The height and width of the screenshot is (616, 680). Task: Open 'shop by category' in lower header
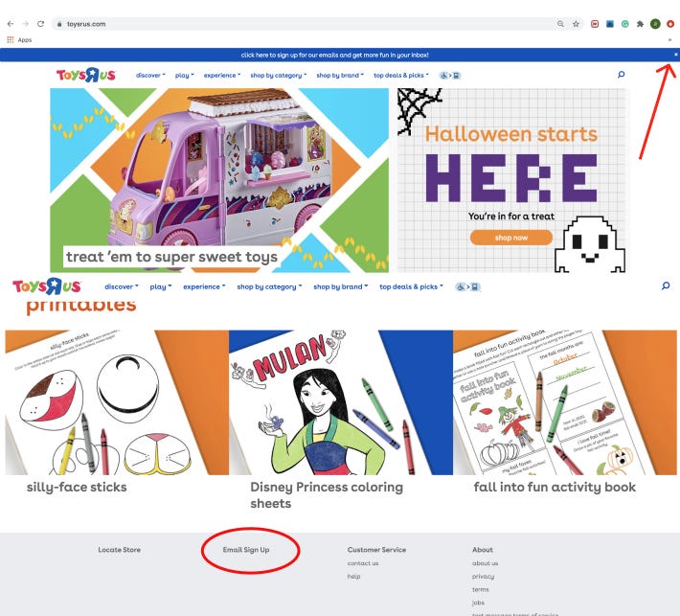269,286
